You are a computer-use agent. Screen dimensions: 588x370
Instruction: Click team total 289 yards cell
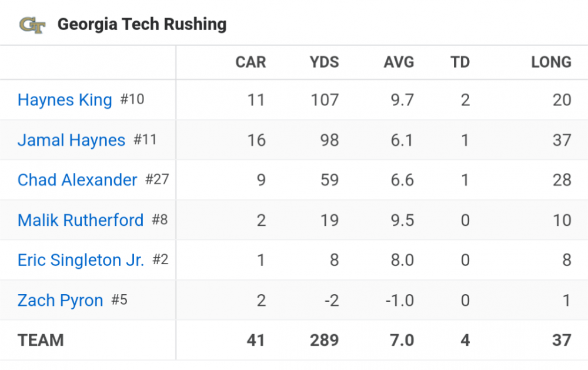325,340
